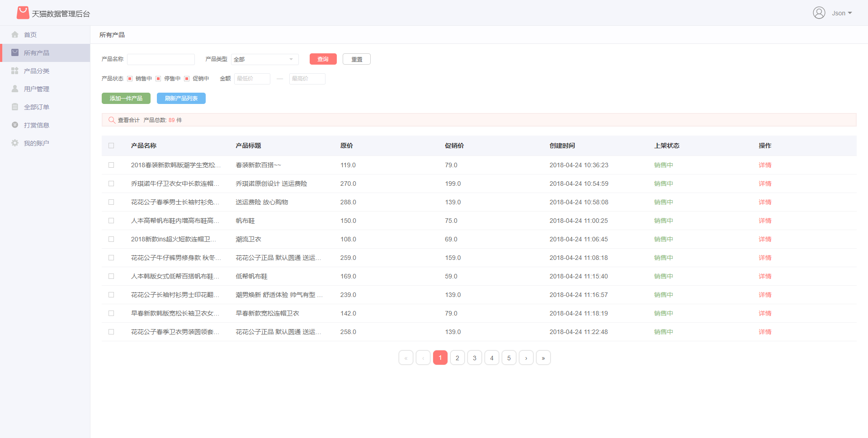Check row 人本韩版女式低帮百搭帆布鞋
Screen dimensions: 868x438
coord(111,276)
